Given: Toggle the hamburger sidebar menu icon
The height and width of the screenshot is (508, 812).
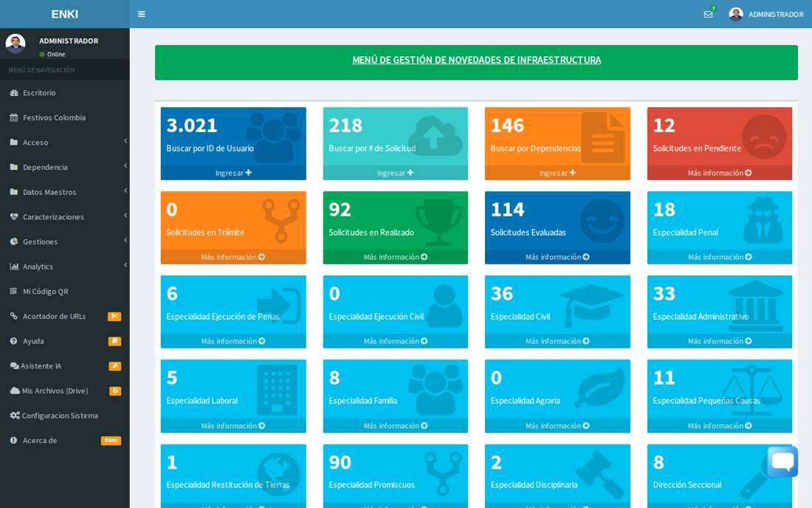Looking at the screenshot, I should (142, 14).
